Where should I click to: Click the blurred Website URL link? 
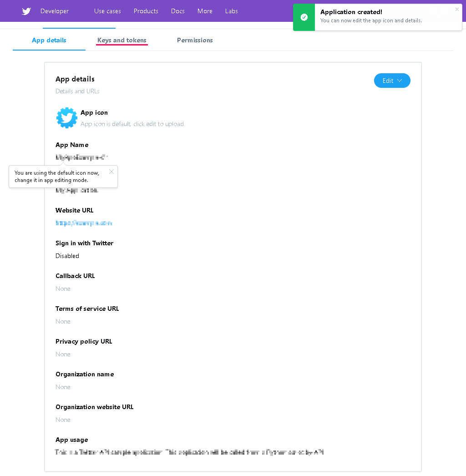[84, 223]
